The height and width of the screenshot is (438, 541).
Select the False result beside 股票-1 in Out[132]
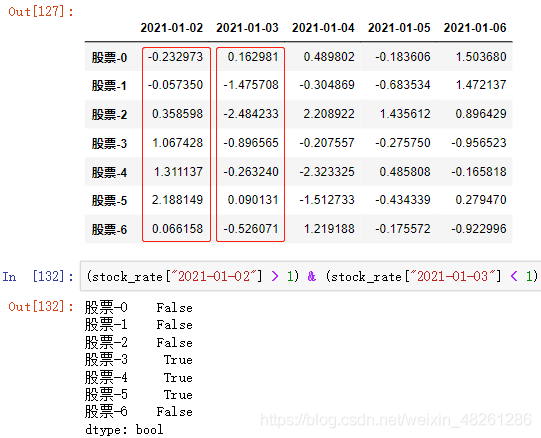[x=175, y=325]
